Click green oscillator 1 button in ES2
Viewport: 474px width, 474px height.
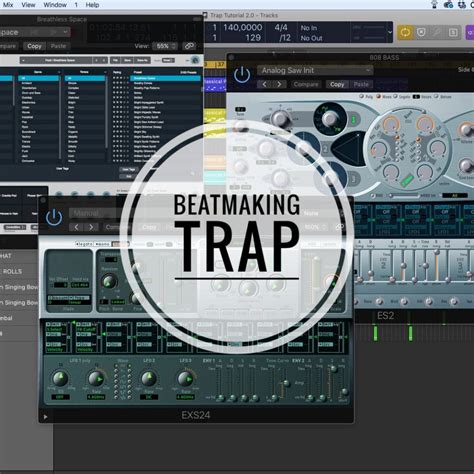(x=354, y=119)
